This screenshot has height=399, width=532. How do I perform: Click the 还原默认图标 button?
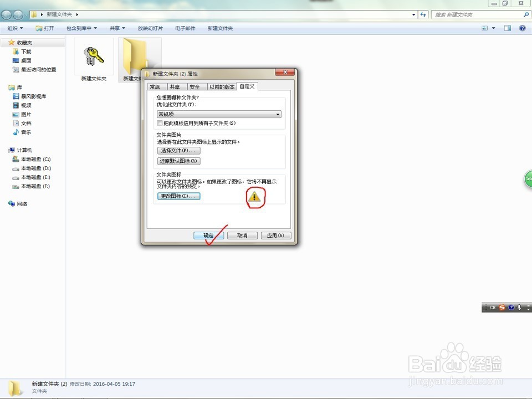pyautogui.click(x=178, y=161)
